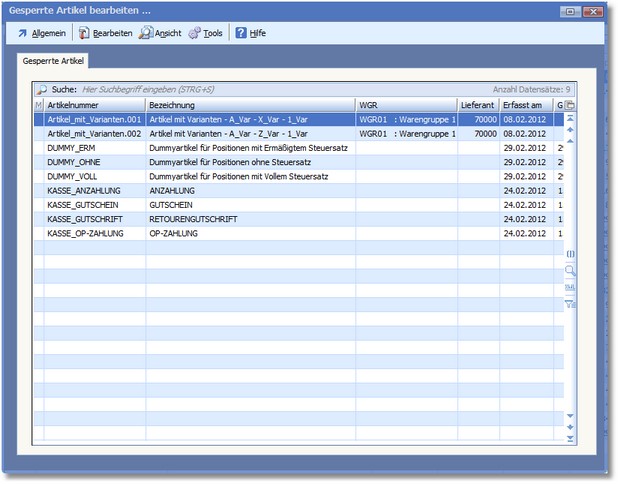Open the column chooser icon in grid header
This screenshot has height=484, width=618.
pos(570,105)
